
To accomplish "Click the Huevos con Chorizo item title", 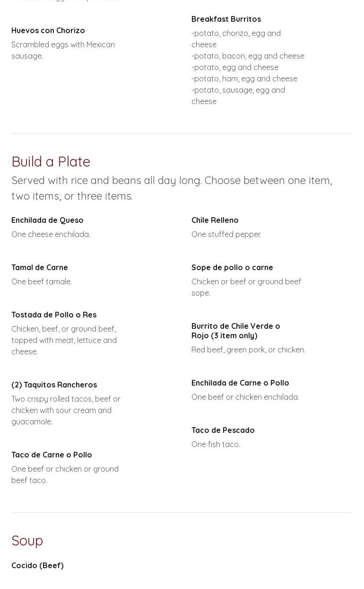I will click(48, 30).
